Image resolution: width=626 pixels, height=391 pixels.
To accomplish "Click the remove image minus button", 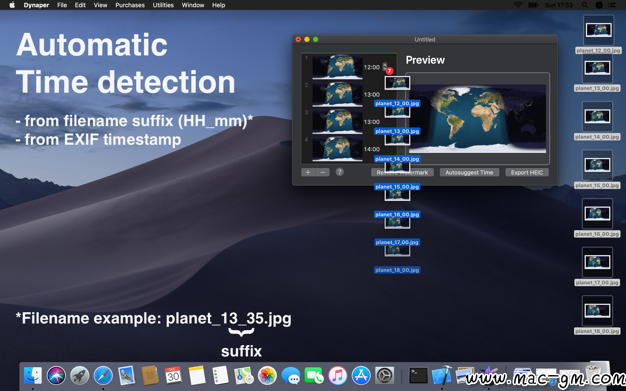I will pyautogui.click(x=323, y=173).
